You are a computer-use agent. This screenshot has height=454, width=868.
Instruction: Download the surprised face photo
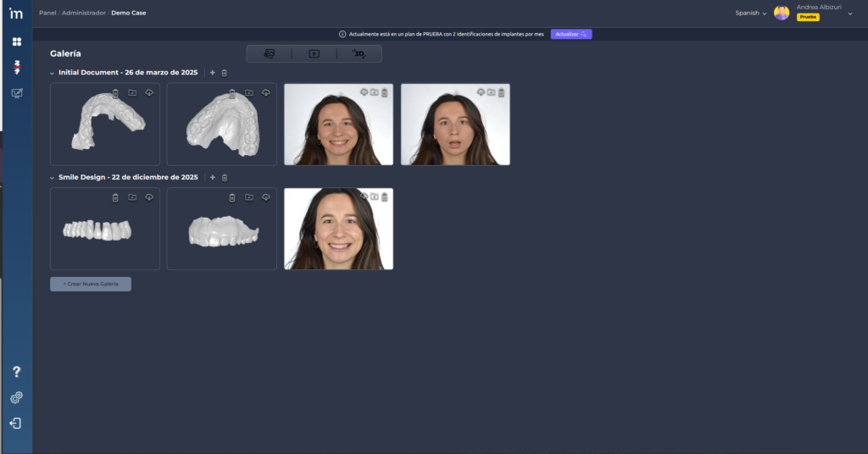(x=481, y=91)
